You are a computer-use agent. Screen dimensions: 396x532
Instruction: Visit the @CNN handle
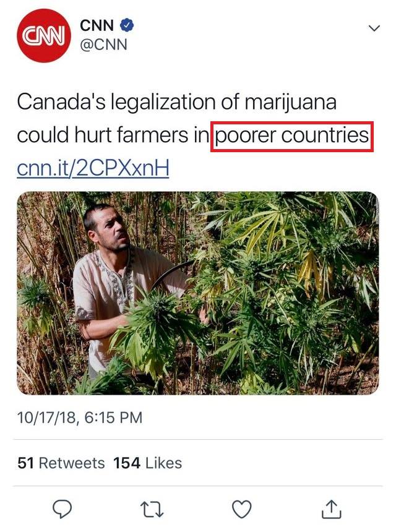click(103, 45)
